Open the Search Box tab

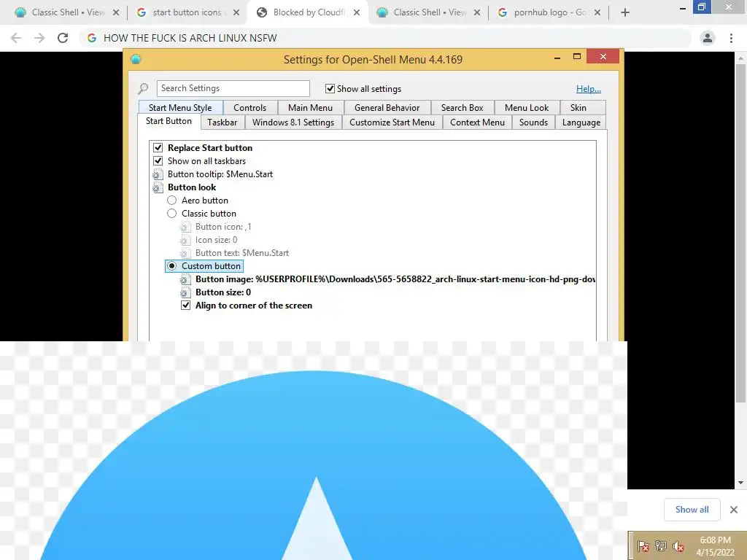tap(462, 108)
